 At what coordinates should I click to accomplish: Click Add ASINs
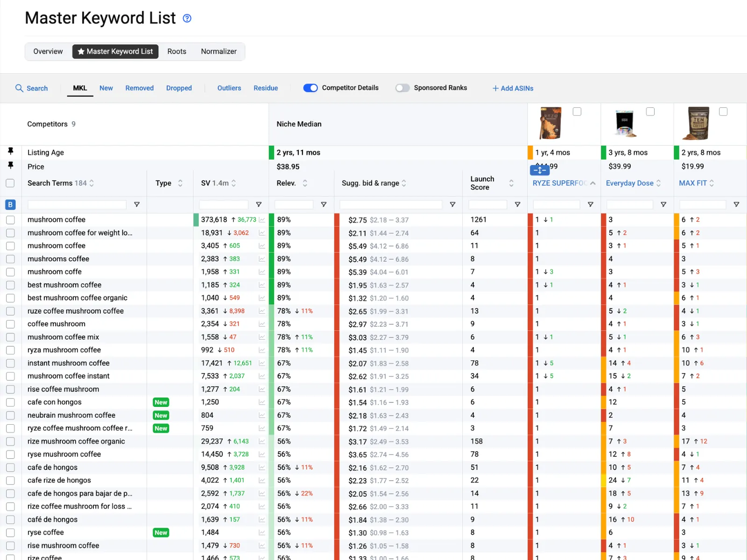(x=513, y=88)
